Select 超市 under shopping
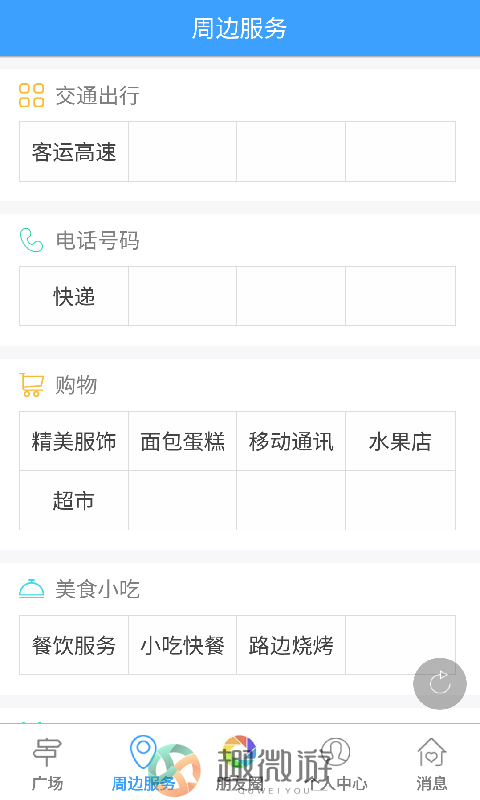 (x=74, y=501)
